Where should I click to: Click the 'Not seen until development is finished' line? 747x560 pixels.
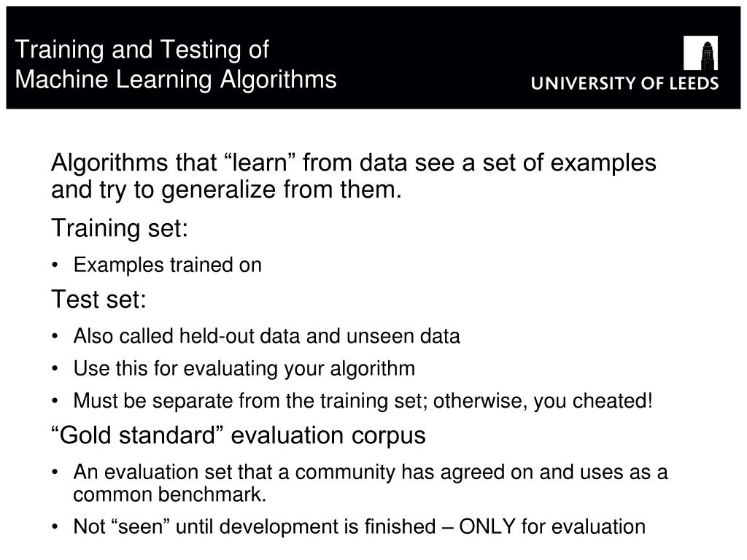click(x=360, y=527)
